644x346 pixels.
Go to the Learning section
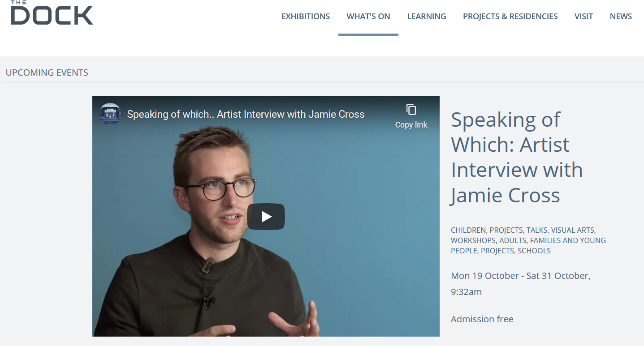[427, 17]
